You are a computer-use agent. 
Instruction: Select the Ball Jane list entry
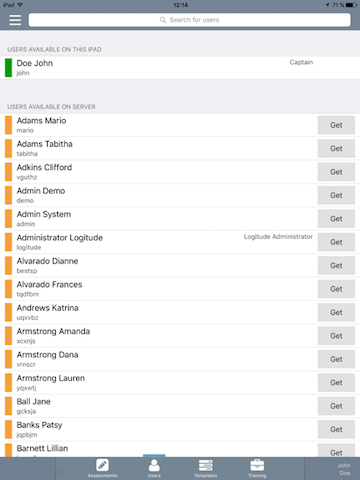point(180,406)
